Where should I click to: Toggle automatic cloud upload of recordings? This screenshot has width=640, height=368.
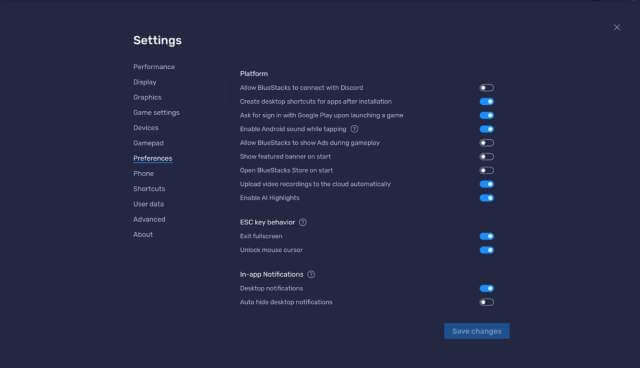click(487, 184)
